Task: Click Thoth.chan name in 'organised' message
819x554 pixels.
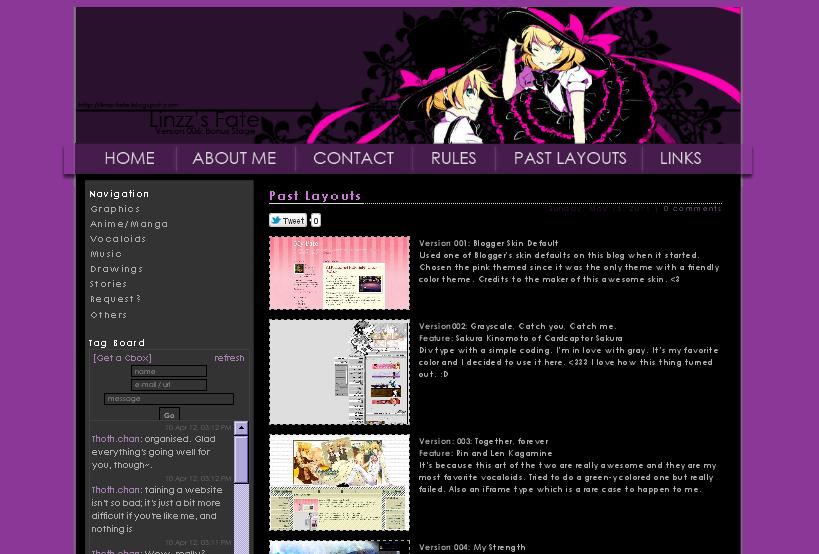Action: pos(115,439)
